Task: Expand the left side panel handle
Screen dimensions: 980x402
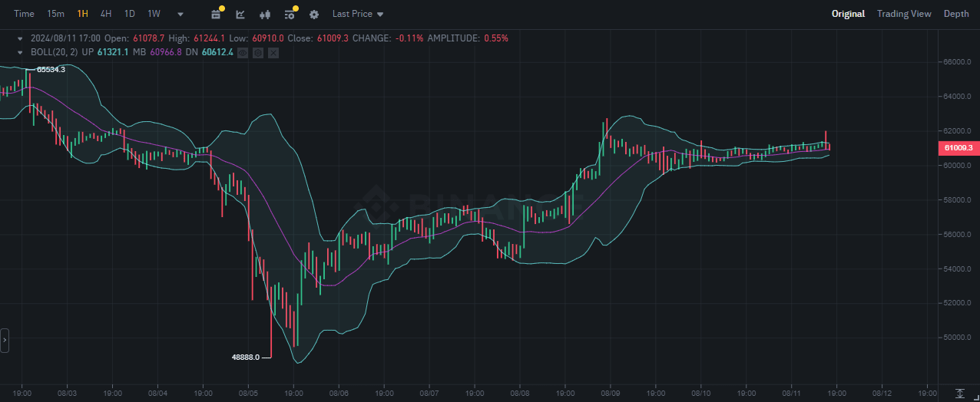Action: pos(5,339)
